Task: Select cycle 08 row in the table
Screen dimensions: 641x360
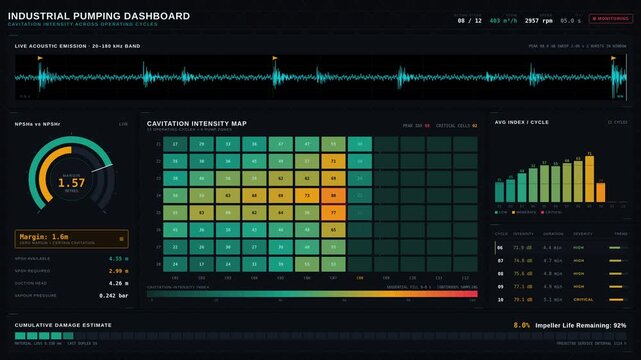Action: tap(562, 274)
